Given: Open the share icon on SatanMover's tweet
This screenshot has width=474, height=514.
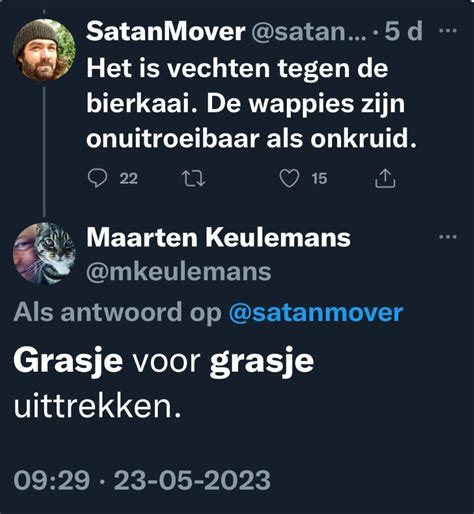Looking at the screenshot, I should (385, 178).
